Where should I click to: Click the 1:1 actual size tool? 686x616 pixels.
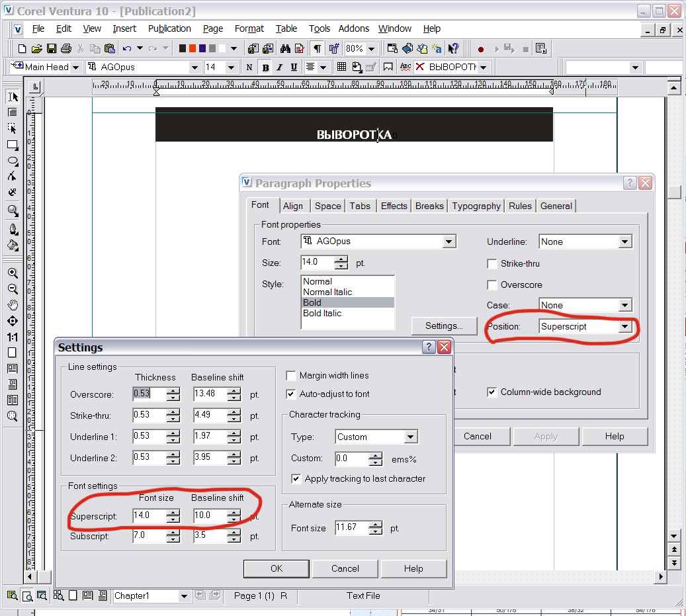(x=13, y=337)
